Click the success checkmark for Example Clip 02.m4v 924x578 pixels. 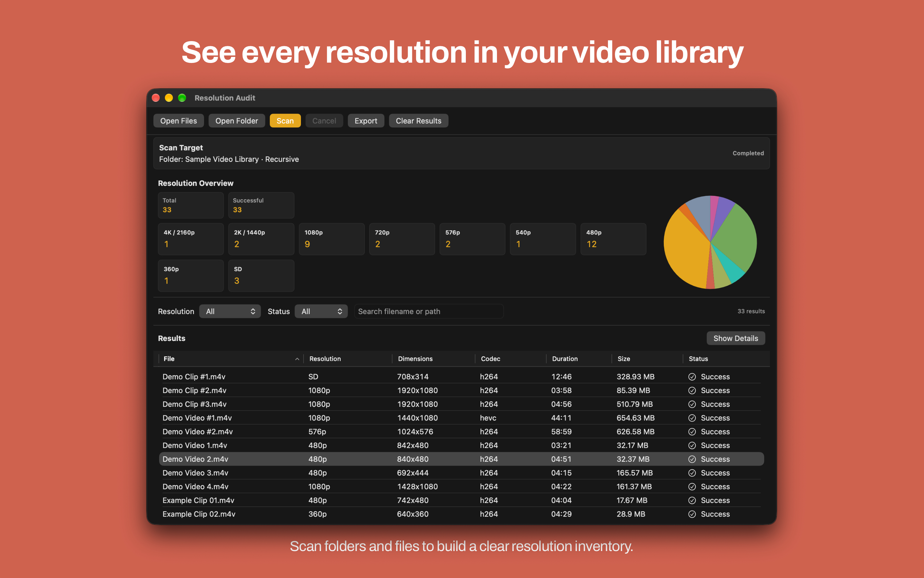point(692,514)
